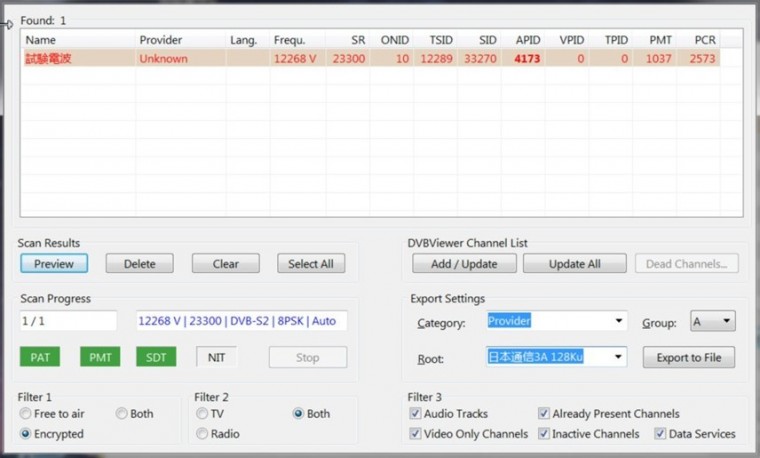Select All scan results
Viewport: 760px width, 458px height.
pos(311,264)
